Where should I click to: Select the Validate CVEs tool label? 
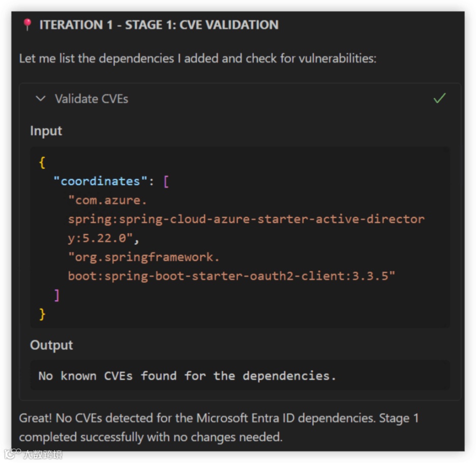pyautogui.click(x=92, y=99)
